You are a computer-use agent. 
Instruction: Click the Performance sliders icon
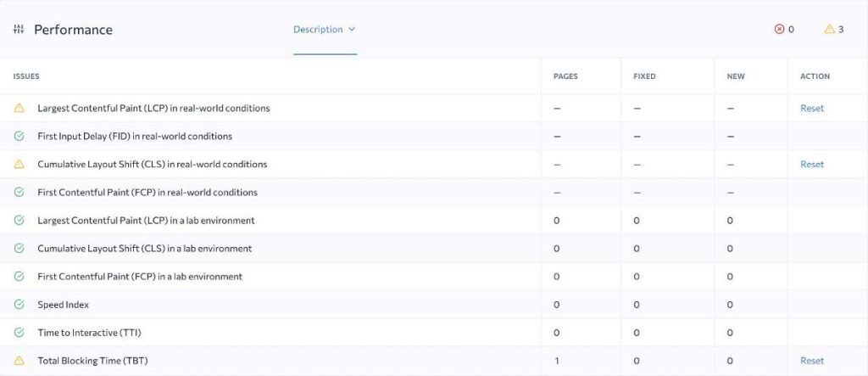pyautogui.click(x=19, y=30)
